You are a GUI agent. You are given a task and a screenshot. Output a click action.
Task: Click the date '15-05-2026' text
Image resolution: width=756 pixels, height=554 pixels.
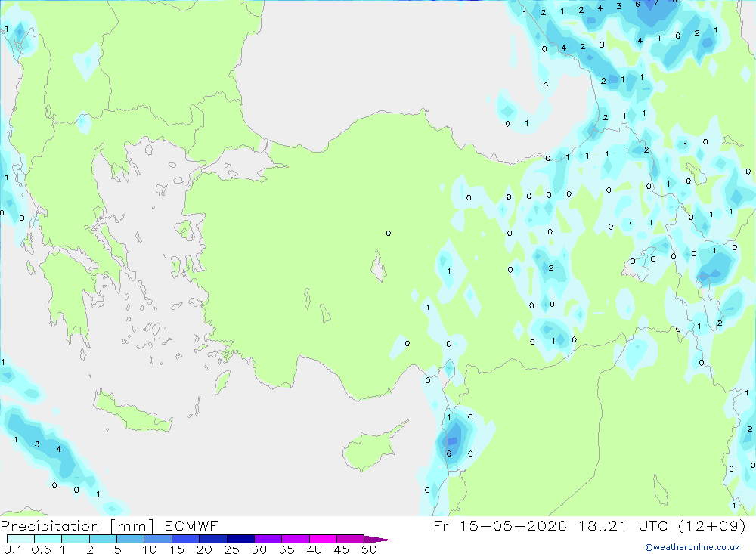[x=513, y=525]
